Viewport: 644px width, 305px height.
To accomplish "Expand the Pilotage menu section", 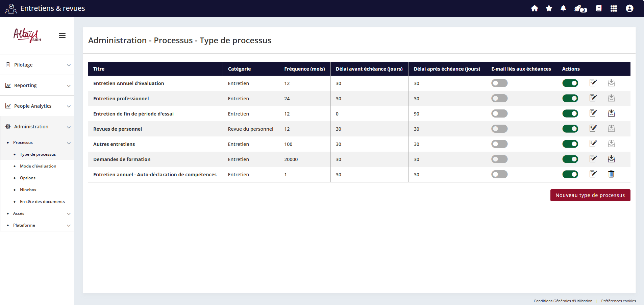I will click(x=37, y=65).
